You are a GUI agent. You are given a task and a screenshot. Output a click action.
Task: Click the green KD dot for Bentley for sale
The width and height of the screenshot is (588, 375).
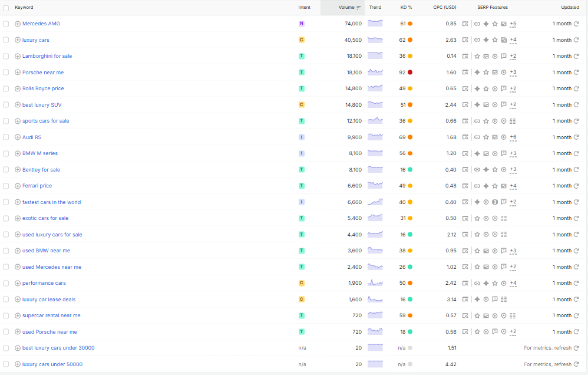(x=410, y=170)
